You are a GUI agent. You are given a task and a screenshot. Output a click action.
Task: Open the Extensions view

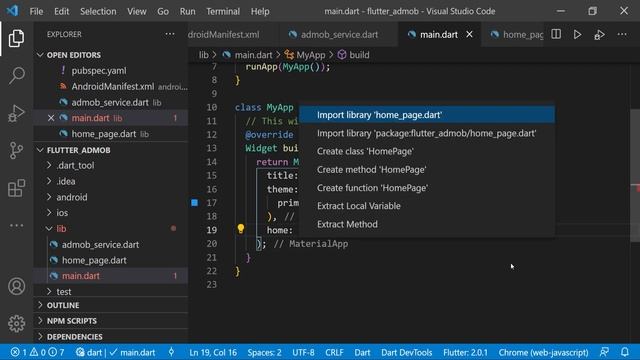click(x=16, y=188)
